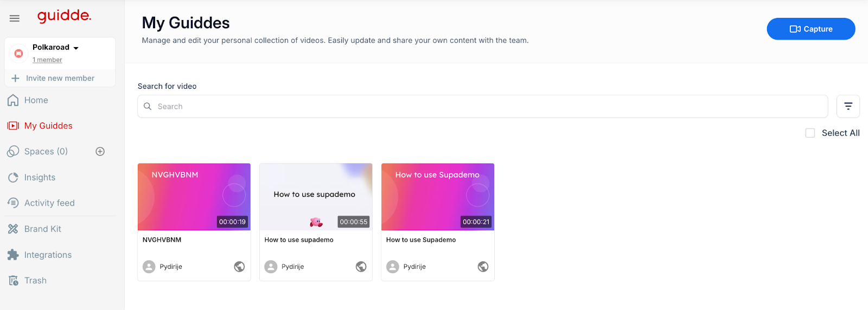Open Activity feed

pyautogui.click(x=49, y=203)
